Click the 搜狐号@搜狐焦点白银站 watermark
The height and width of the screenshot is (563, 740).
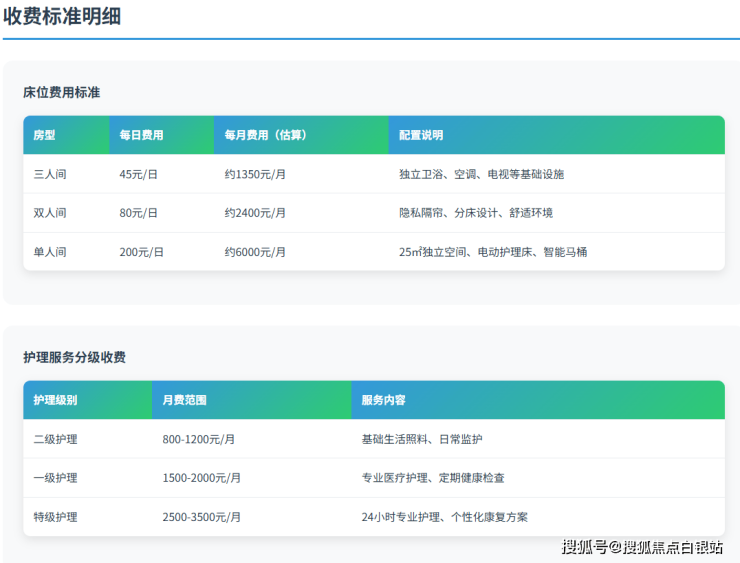(643, 547)
